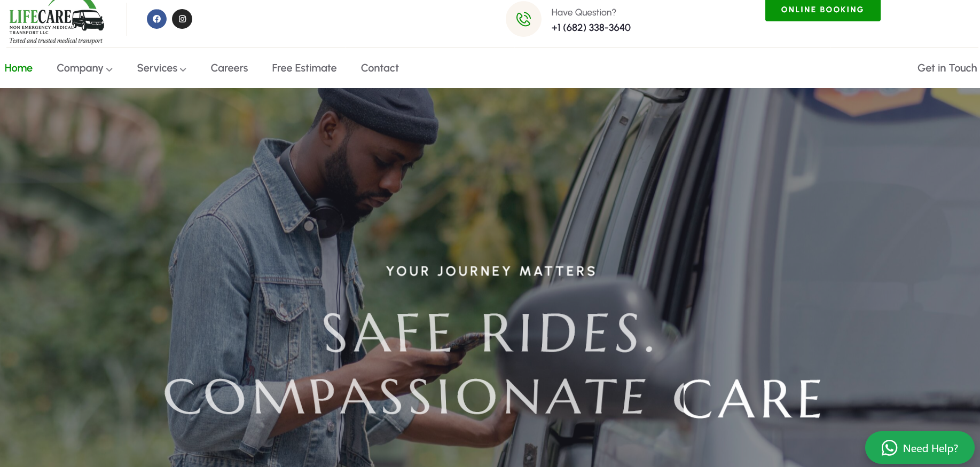Call the +1 (682) 338-3640 number
This screenshot has width=980, height=467.
pyautogui.click(x=591, y=28)
